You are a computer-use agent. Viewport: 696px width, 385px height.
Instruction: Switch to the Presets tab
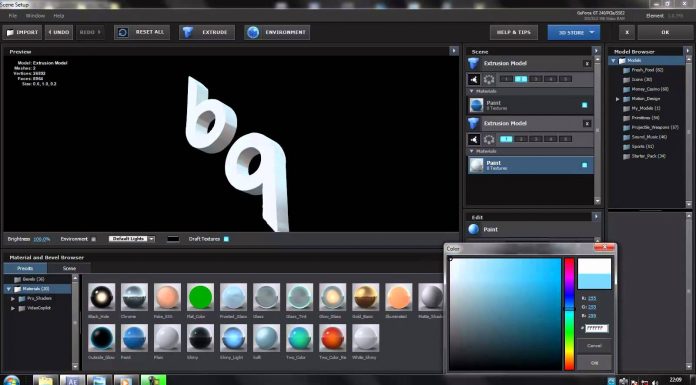pos(25,268)
